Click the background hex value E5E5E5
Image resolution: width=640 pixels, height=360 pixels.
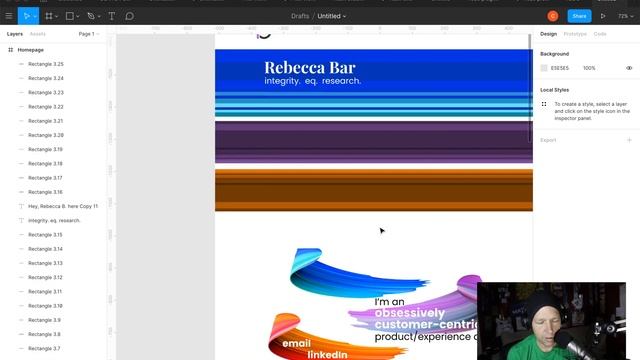(x=560, y=68)
